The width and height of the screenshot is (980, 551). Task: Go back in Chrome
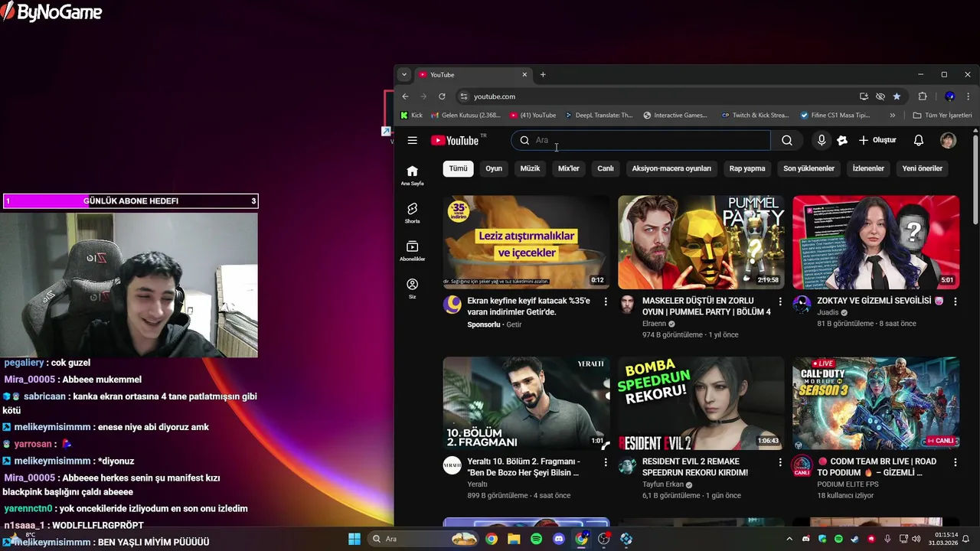(x=405, y=96)
